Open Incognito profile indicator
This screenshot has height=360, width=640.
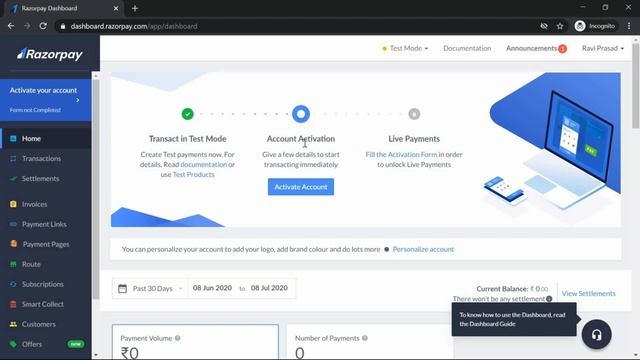pos(595,26)
